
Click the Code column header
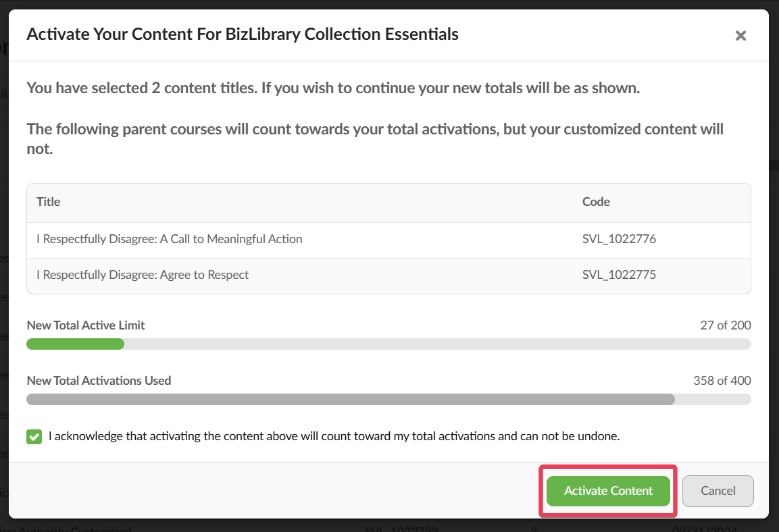tap(596, 202)
